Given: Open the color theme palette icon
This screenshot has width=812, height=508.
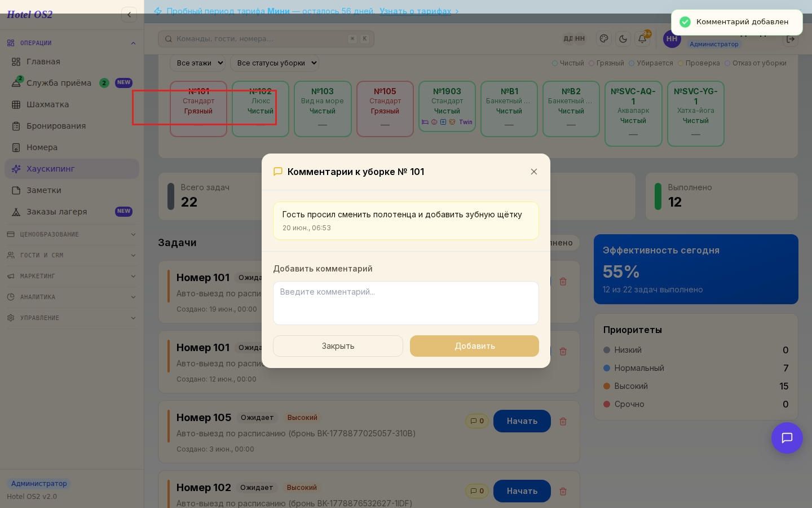Looking at the screenshot, I should tap(604, 38).
